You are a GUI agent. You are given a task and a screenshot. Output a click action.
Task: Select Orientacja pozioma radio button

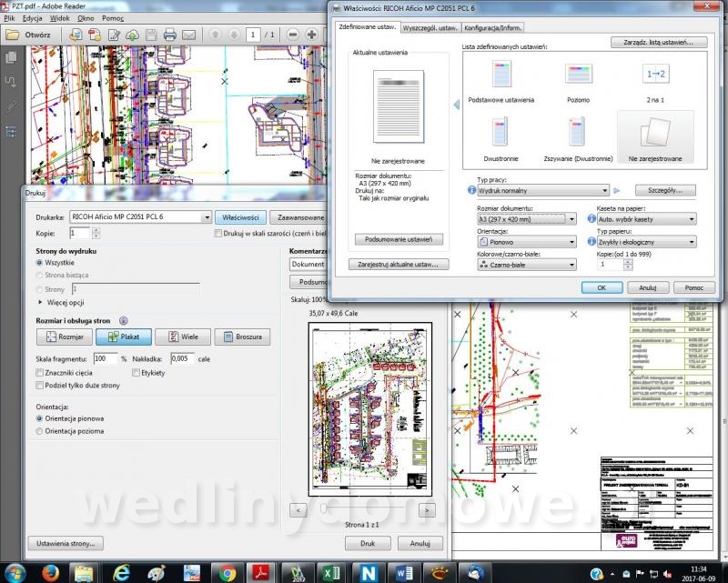tap(39, 431)
